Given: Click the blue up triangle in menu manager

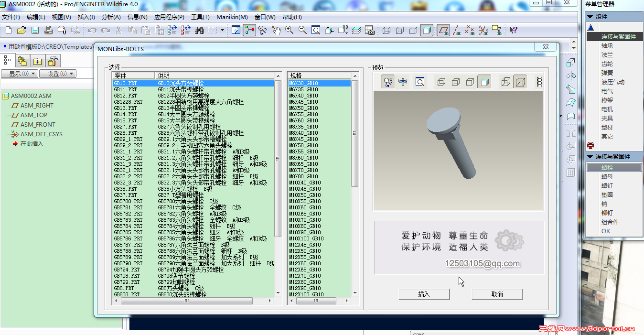Looking at the screenshot, I should tap(591, 28).
